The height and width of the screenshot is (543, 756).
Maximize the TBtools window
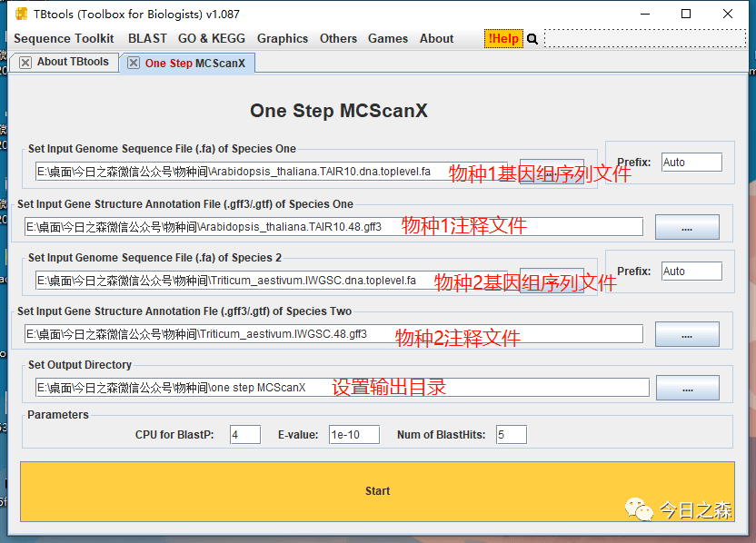[686, 14]
